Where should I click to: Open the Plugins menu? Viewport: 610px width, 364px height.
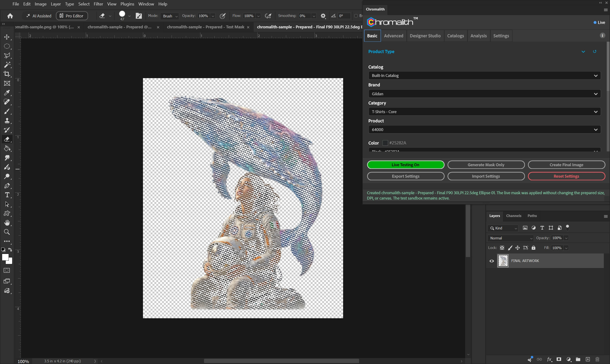pos(127,4)
